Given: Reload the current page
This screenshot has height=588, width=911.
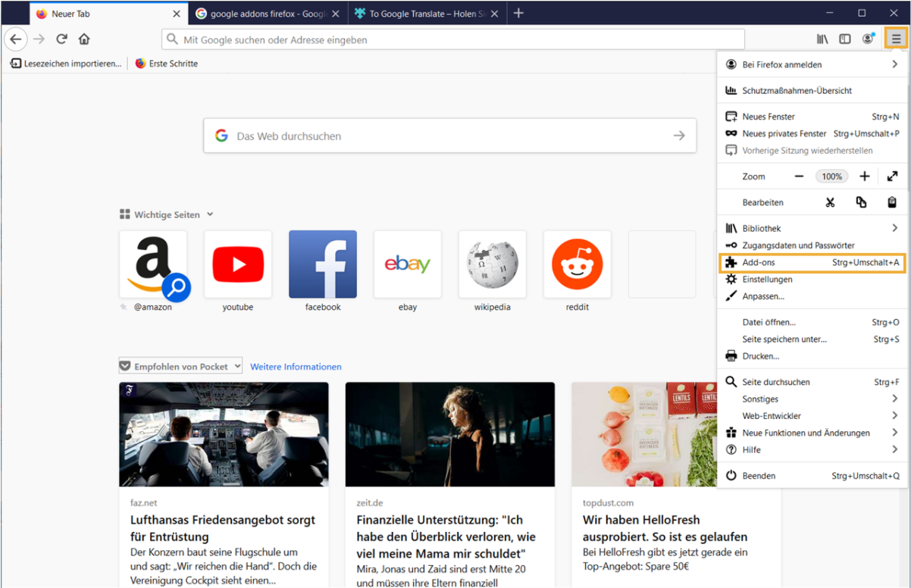Looking at the screenshot, I should tap(62, 39).
